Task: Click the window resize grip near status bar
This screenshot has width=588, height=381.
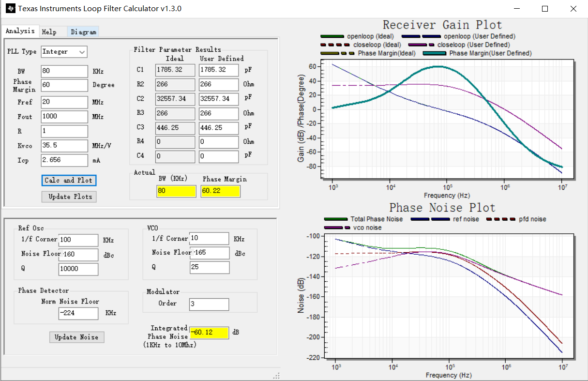Action: (x=276, y=376)
